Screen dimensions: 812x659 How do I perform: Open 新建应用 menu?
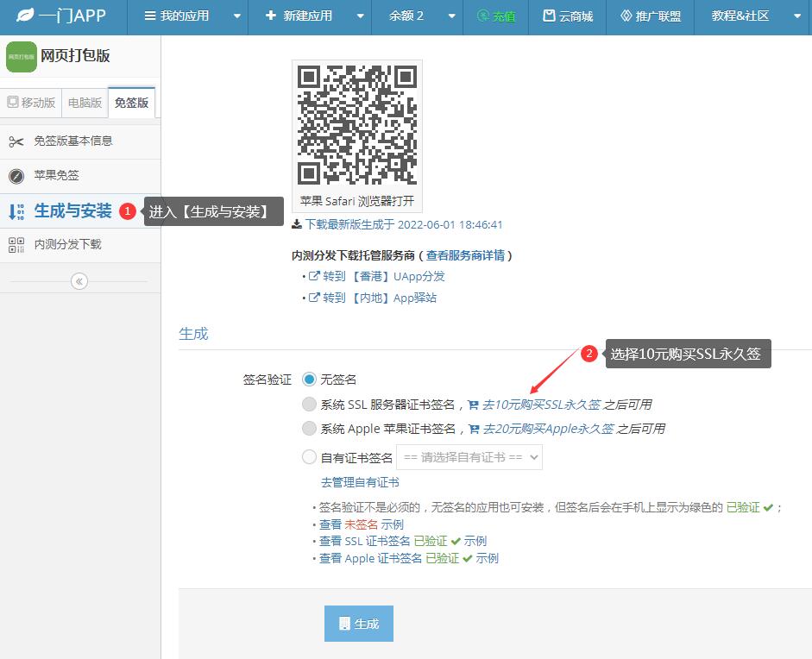coord(299,16)
